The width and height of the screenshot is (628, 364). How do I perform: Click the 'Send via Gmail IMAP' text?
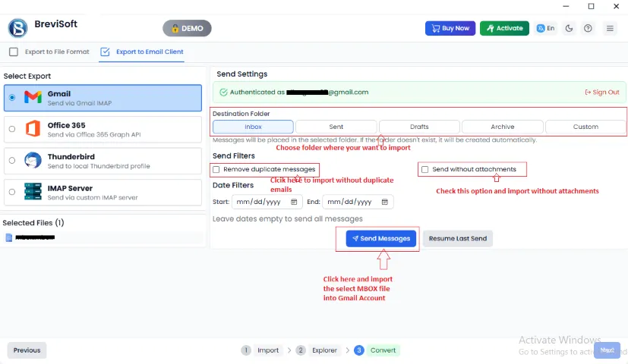(x=80, y=103)
